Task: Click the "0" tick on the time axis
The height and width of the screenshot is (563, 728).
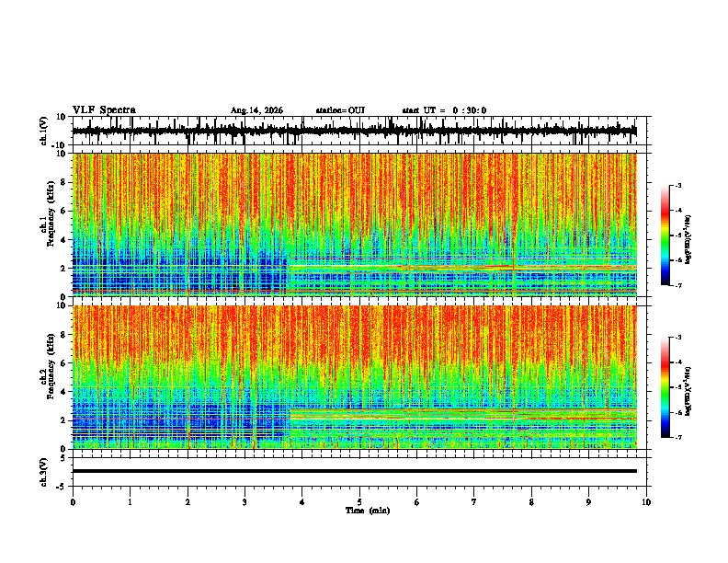Action: pos(73,502)
